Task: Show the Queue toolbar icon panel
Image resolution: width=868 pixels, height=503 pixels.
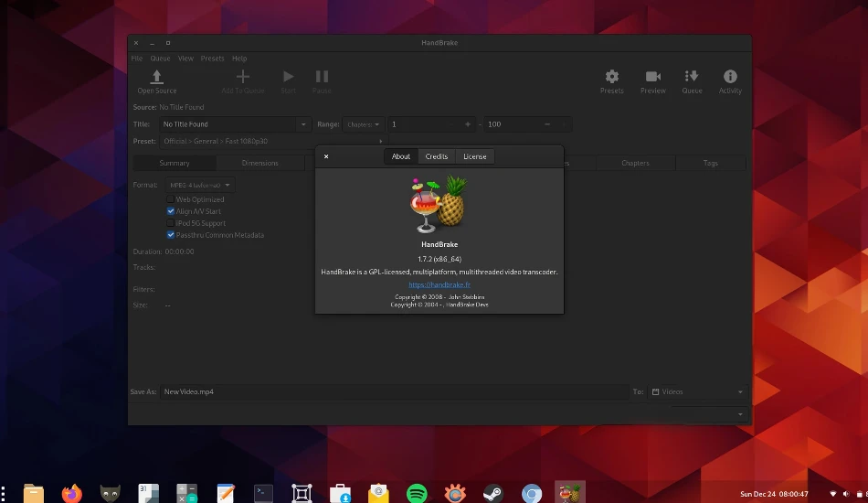Action: click(x=692, y=77)
